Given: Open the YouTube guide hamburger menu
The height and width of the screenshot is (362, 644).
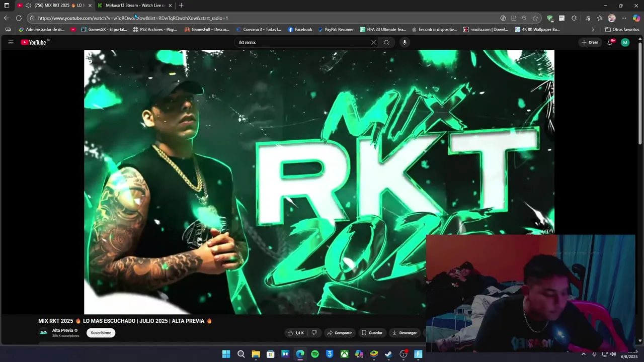Looking at the screenshot, I should (11, 42).
